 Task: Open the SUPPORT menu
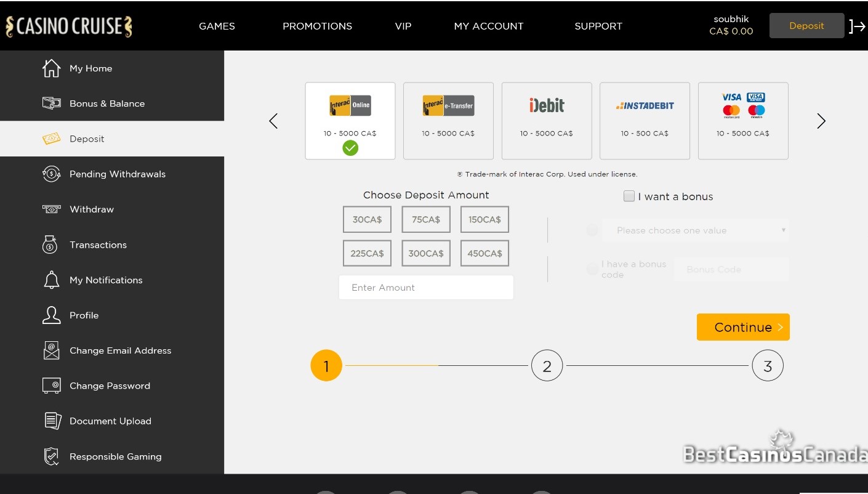pos(598,26)
